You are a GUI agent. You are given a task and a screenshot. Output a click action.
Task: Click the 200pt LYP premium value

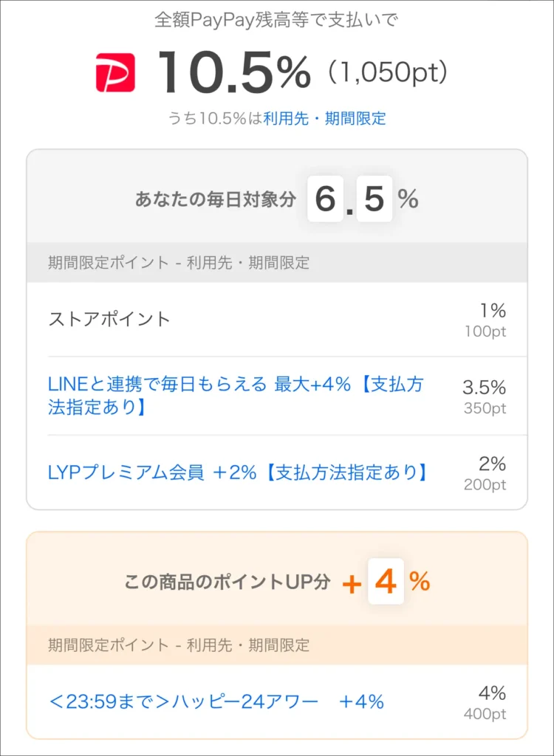[x=485, y=485]
